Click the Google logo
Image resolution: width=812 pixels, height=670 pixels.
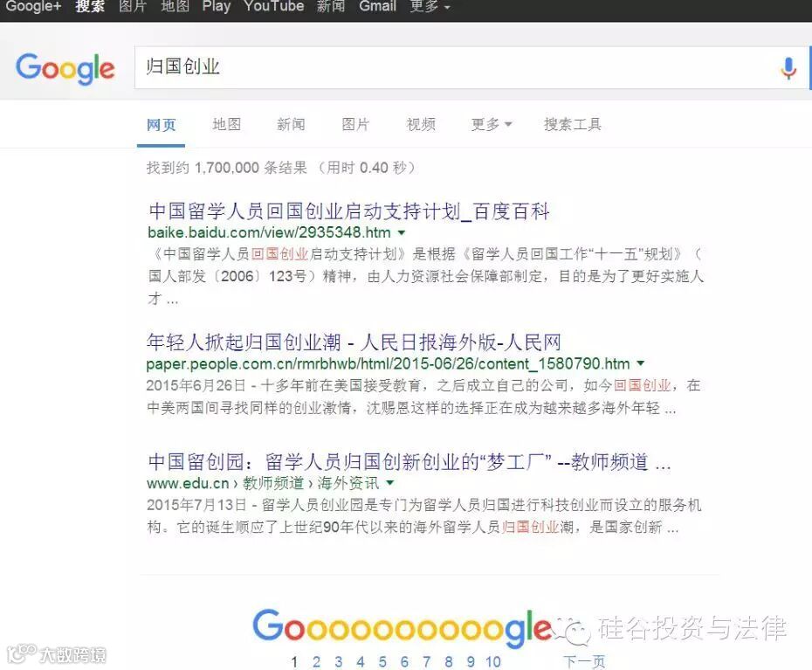point(65,68)
